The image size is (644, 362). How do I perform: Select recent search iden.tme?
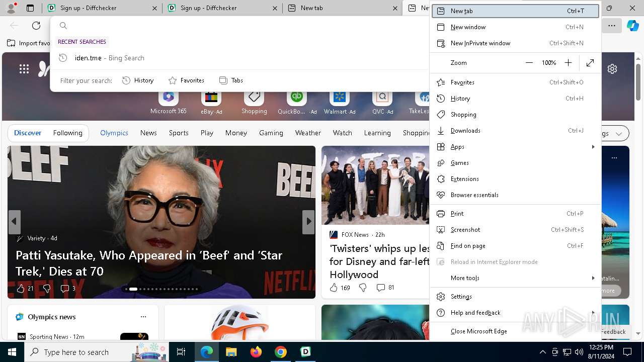pos(239,58)
